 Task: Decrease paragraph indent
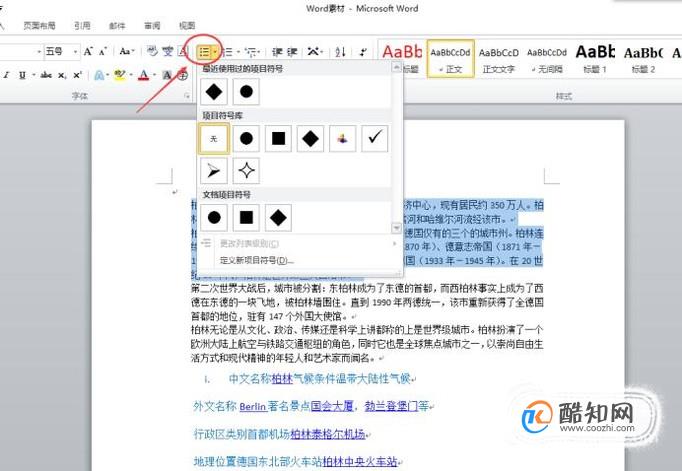[x=277, y=52]
